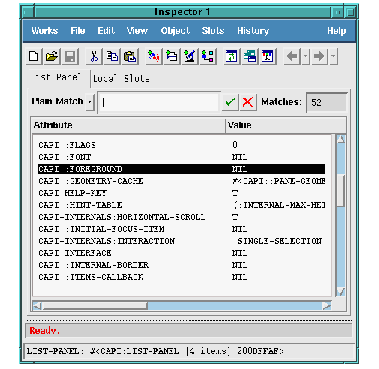Click the Value column header
The image size is (379, 369).
pos(286,125)
